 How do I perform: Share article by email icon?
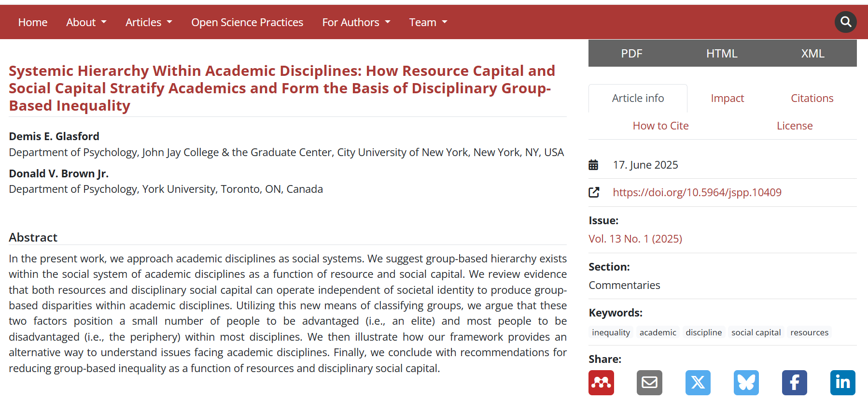click(x=649, y=383)
